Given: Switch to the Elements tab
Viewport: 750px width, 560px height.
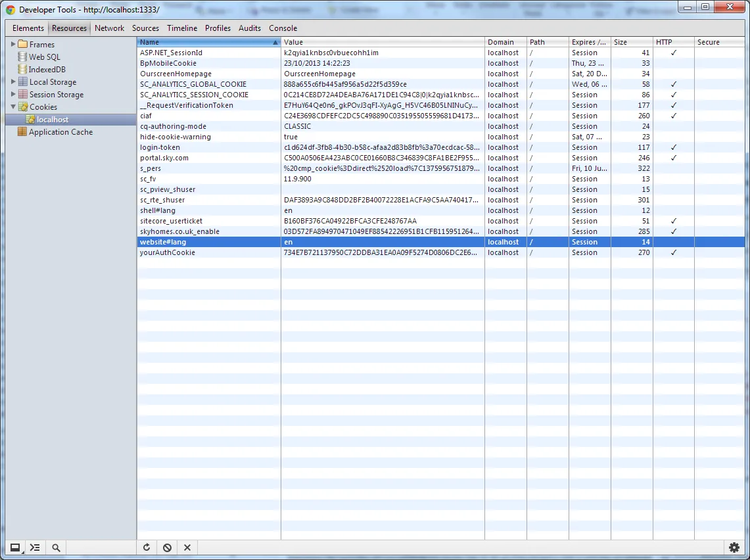Looking at the screenshot, I should coord(27,28).
